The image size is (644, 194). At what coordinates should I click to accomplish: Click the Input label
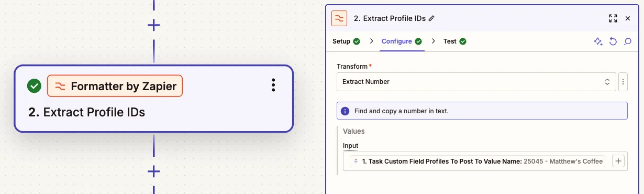tap(351, 145)
